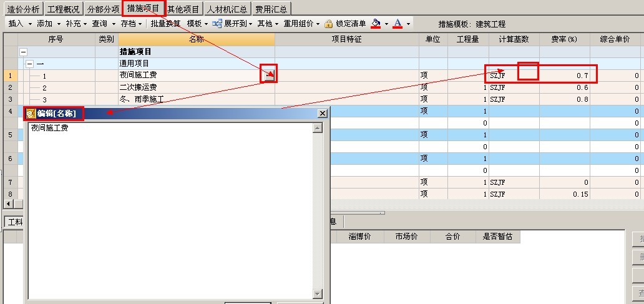
Task: Select the 冬、雨季施工 row name
Action: [x=142, y=99]
